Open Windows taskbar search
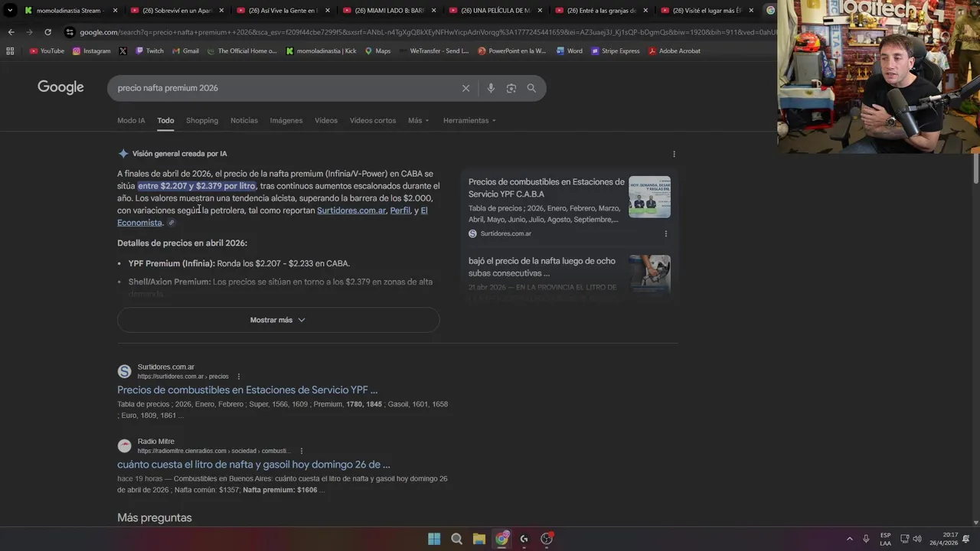 pos(456,539)
